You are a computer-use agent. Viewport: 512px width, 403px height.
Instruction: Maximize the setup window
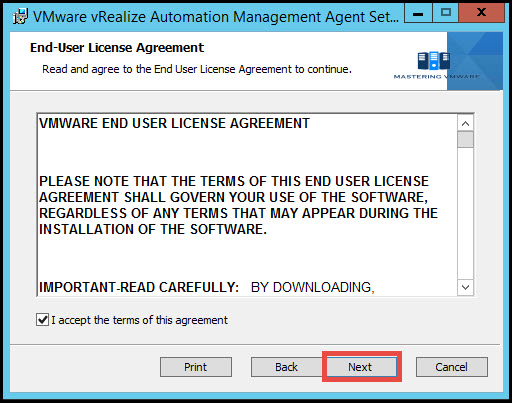pyautogui.click(x=446, y=13)
